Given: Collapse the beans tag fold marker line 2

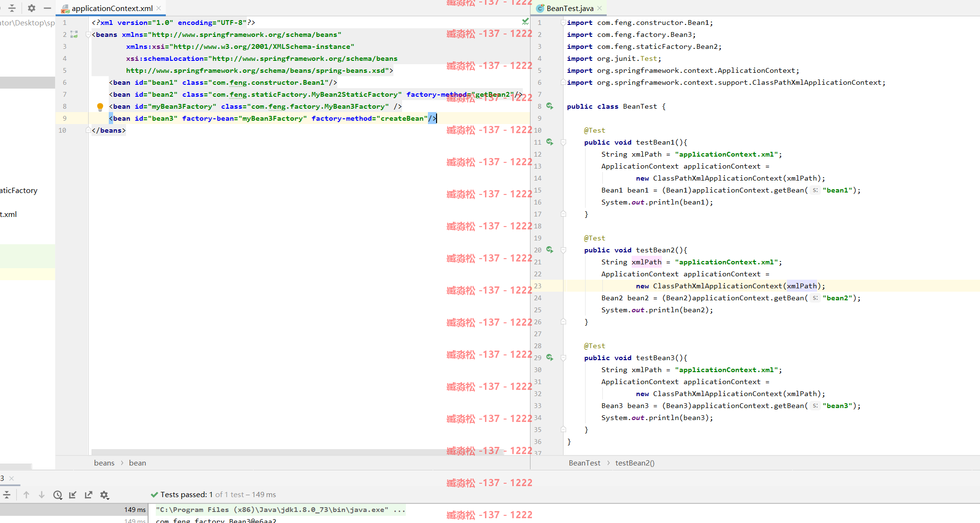Looking at the screenshot, I should click(88, 34).
